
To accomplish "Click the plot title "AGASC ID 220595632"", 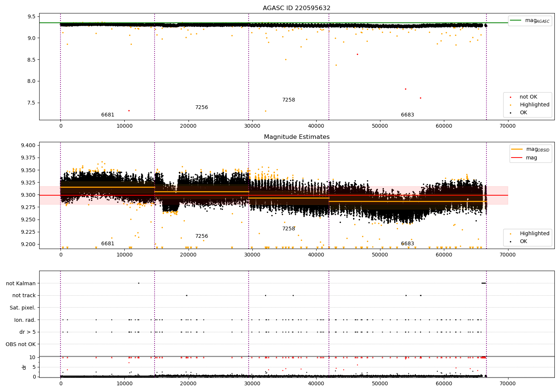I will (x=296, y=8).
